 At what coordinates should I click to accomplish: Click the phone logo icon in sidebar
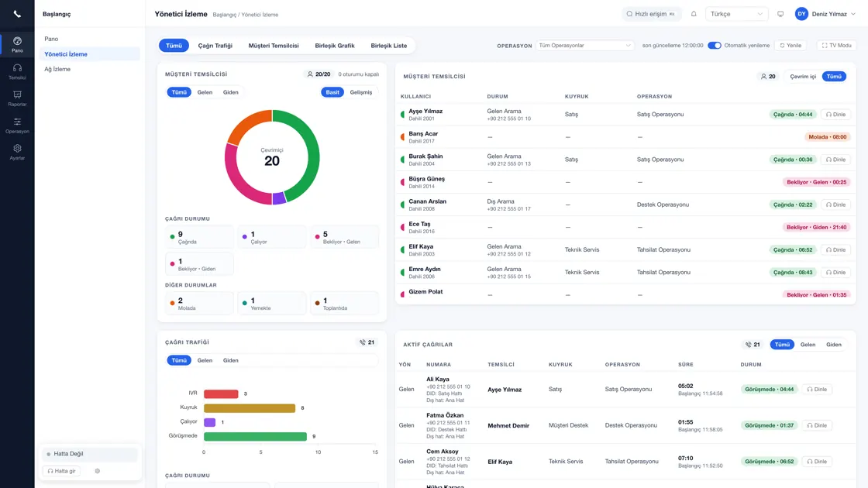click(17, 14)
